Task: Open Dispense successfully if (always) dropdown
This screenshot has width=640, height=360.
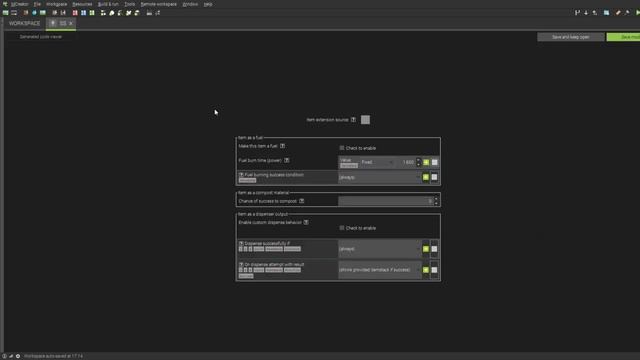Action: tap(380, 249)
